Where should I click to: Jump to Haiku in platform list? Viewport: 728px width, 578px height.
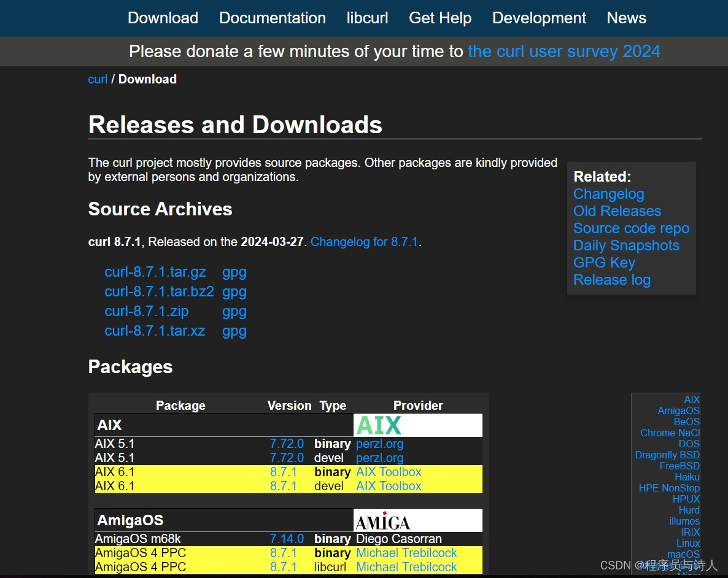[x=687, y=477]
